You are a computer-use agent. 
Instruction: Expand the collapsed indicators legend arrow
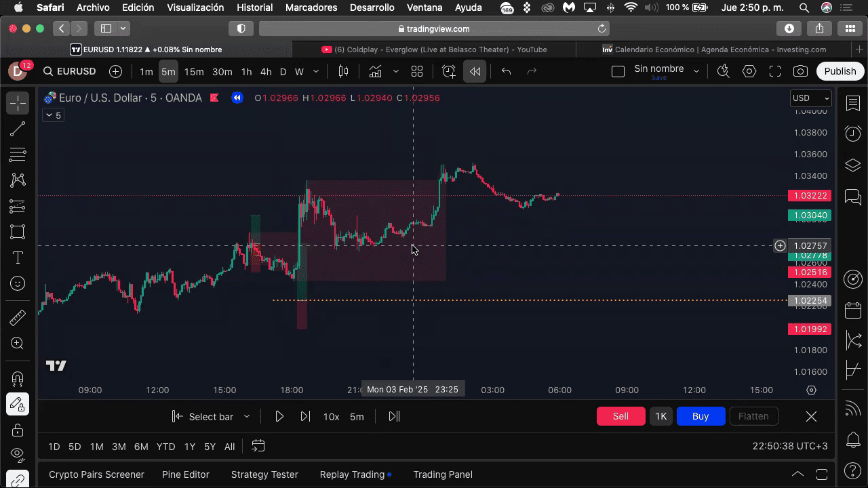[x=49, y=115]
